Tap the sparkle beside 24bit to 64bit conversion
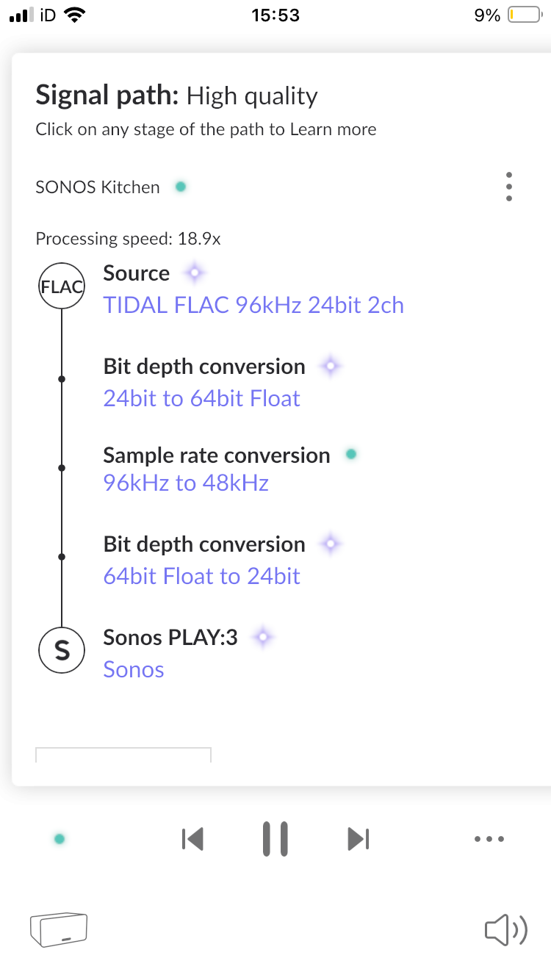The image size is (551, 980). [331, 366]
